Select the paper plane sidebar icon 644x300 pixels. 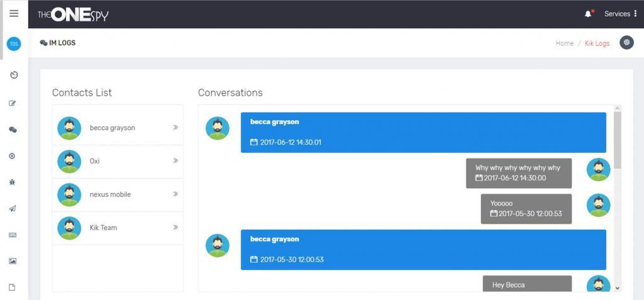[13, 209]
